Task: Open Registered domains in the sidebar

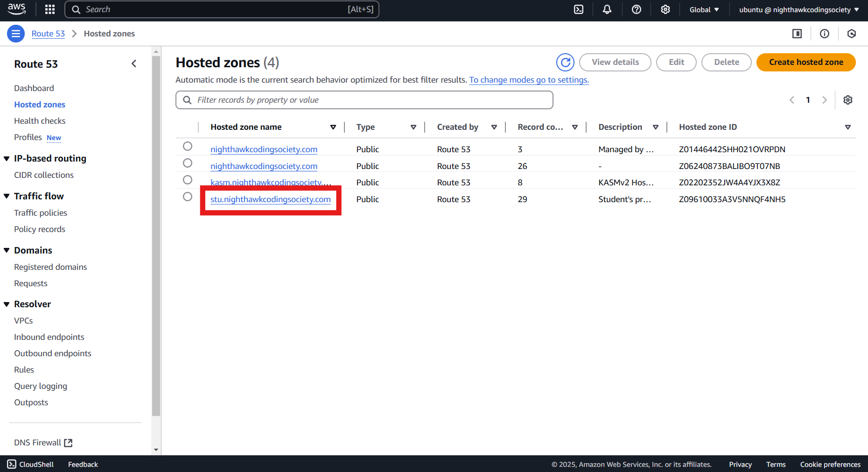Action: point(50,267)
